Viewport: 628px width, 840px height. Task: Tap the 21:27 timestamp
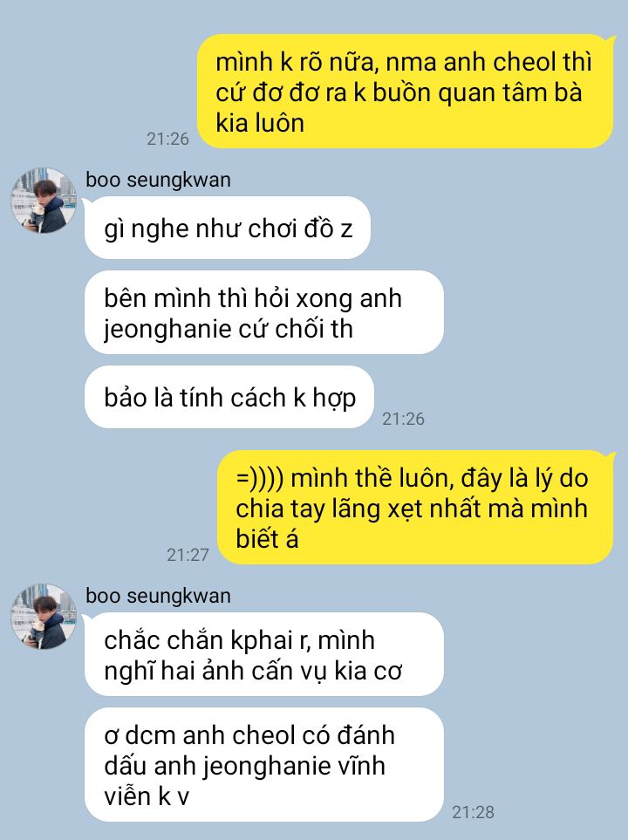(x=188, y=555)
